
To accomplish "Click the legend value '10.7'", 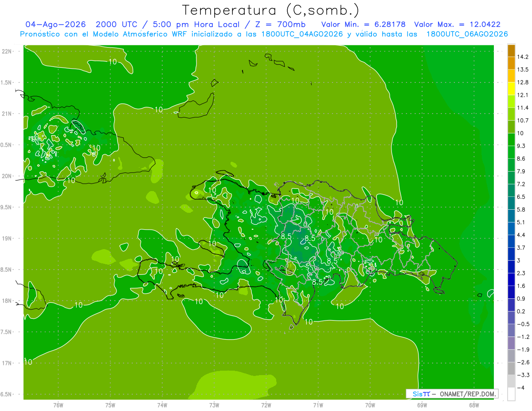I will click(x=524, y=121).
